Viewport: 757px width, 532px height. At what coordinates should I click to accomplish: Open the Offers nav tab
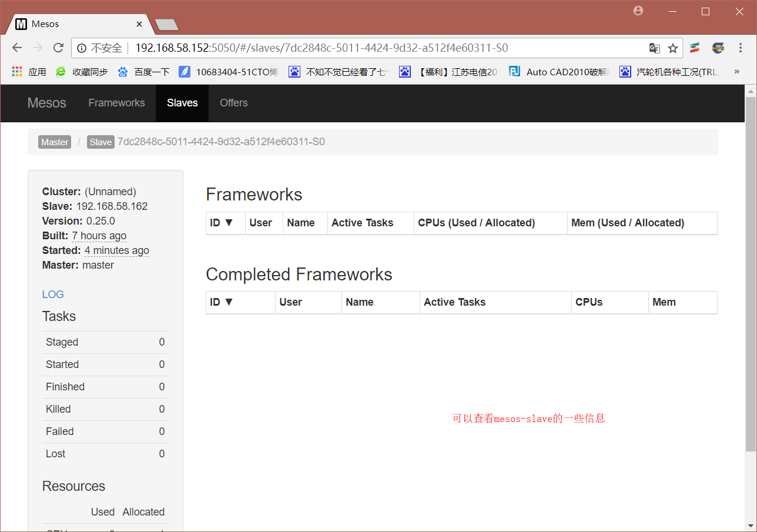pos(234,103)
